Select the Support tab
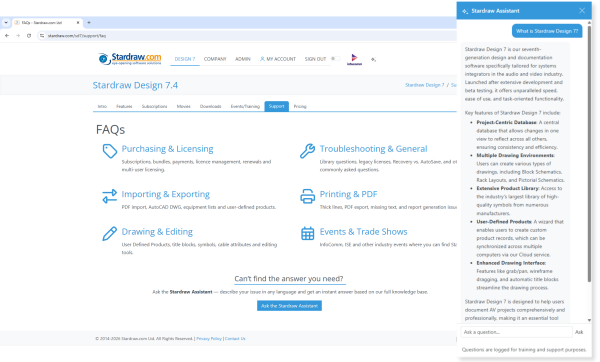Screen dimensions: 600x362 click(x=276, y=106)
